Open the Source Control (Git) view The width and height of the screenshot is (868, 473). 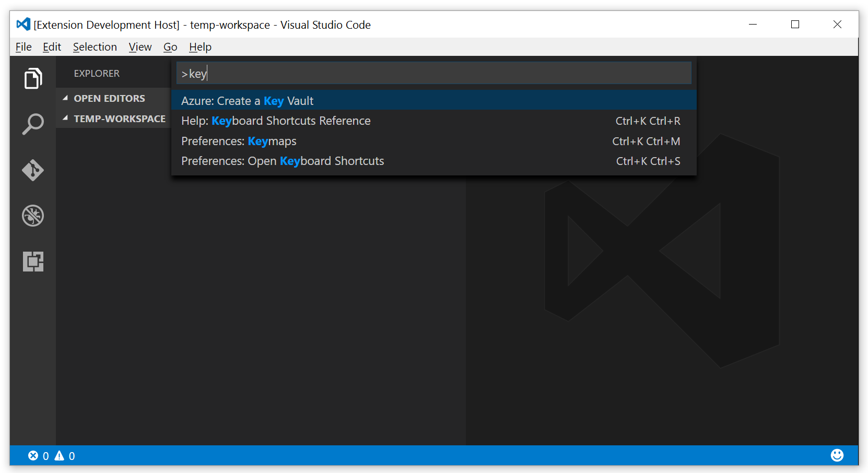coord(33,170)
